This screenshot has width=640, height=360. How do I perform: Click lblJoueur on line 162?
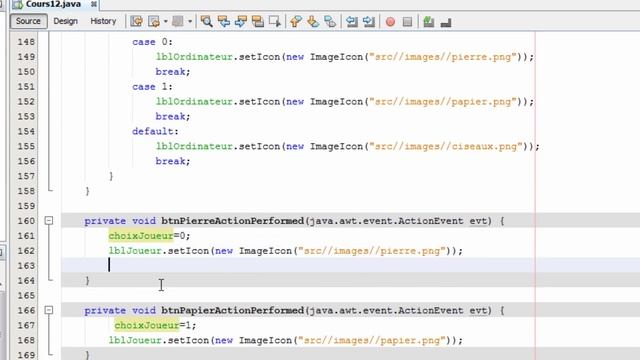135,251
